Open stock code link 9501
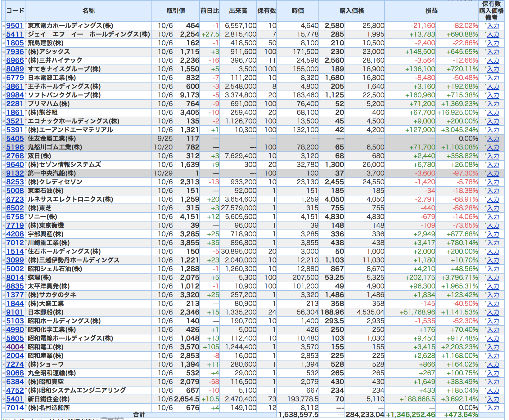 [x=15, y=26]
